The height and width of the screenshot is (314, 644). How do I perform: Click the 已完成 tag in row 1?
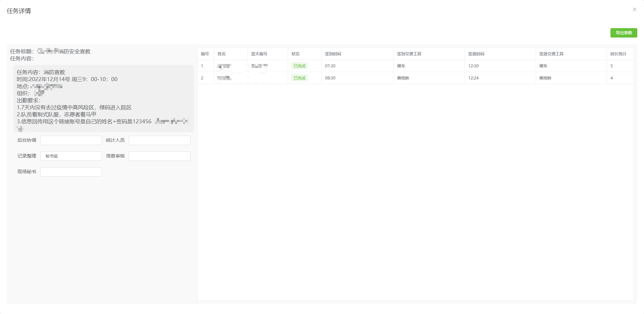tap(300, 66)
